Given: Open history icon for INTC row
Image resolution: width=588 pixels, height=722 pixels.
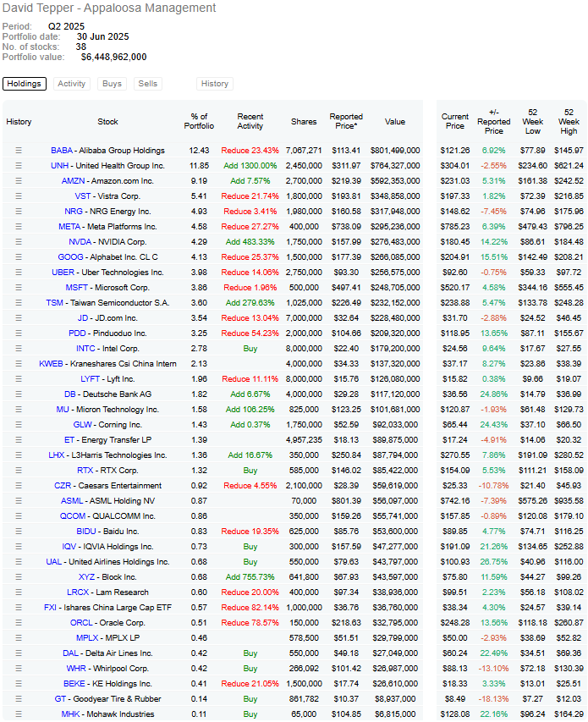Looking at the screenshot, I should click(x=19, y=349).
